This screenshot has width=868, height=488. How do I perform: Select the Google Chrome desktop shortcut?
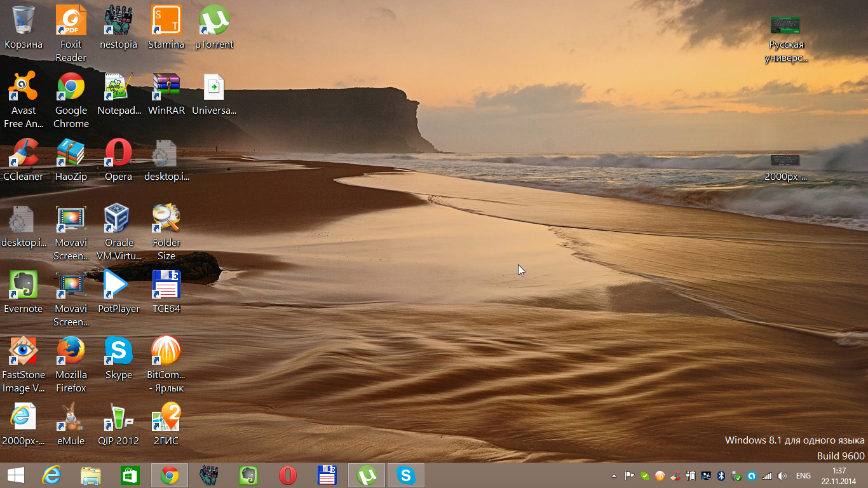71,100
